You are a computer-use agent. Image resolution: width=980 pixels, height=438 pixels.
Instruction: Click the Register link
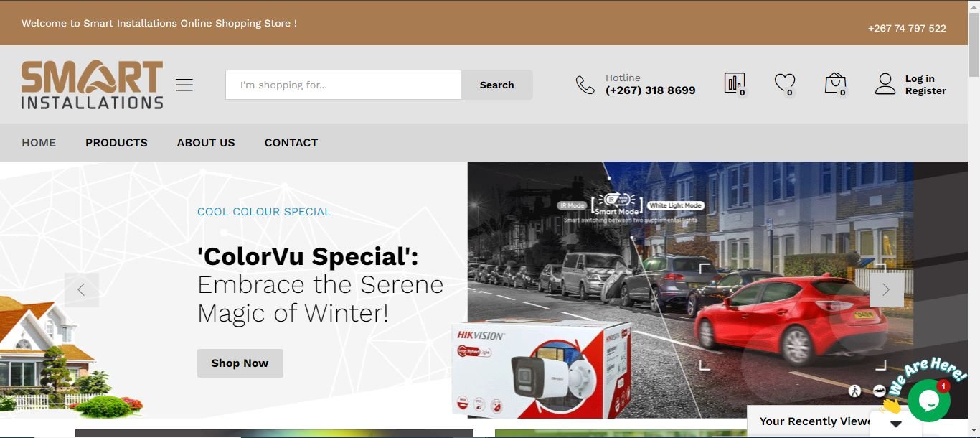point(925,91)
